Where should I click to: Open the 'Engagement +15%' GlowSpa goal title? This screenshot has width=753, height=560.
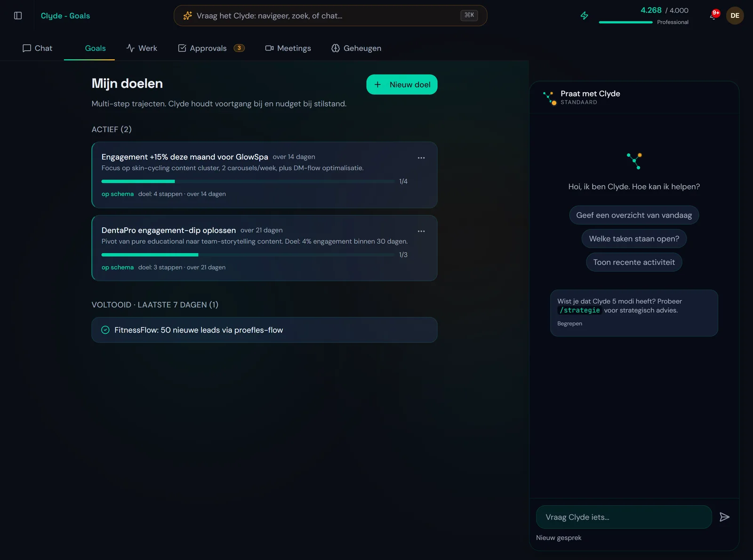(185, 157)
